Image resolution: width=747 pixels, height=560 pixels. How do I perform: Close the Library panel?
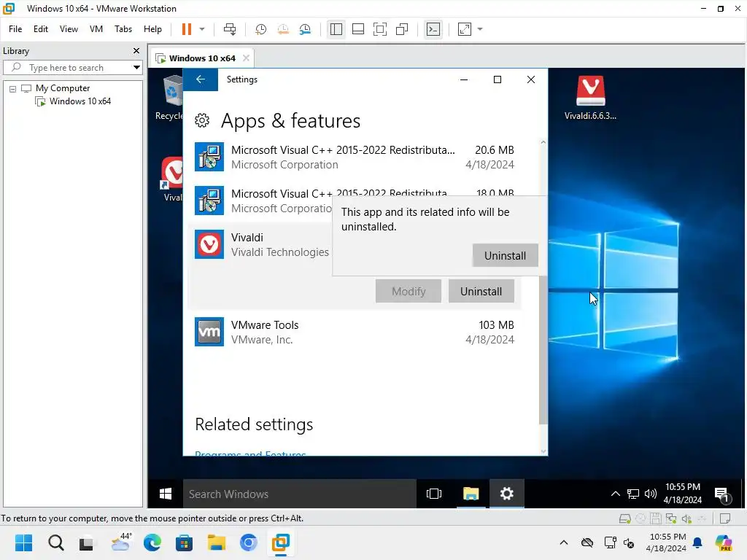(x=136, y=50)
